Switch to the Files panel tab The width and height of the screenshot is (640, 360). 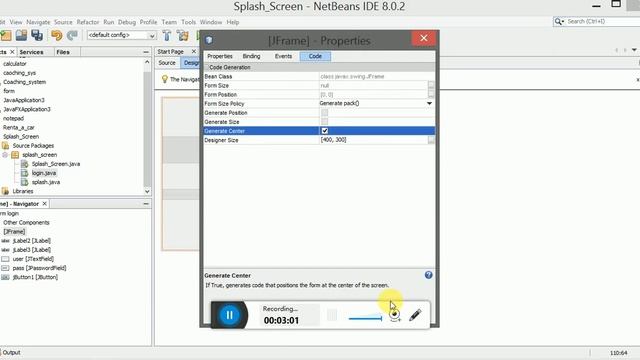[63, 52]
